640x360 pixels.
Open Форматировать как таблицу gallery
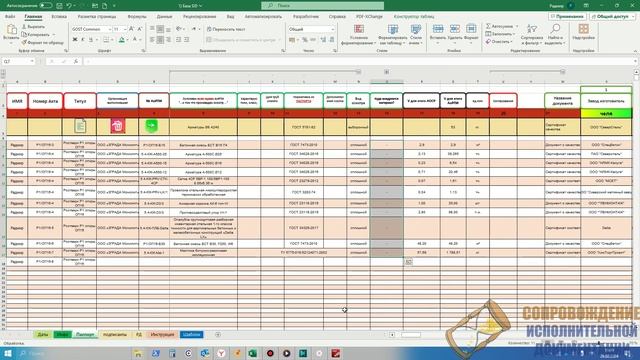click(393, 34)
